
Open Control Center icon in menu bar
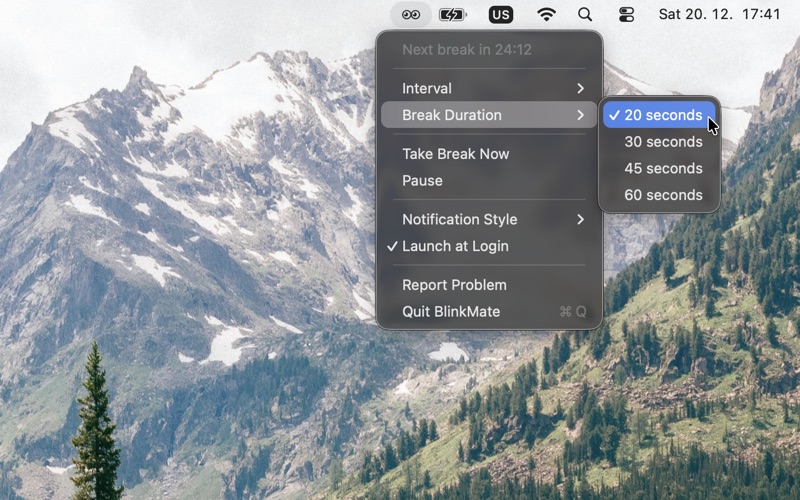[626, 14]
